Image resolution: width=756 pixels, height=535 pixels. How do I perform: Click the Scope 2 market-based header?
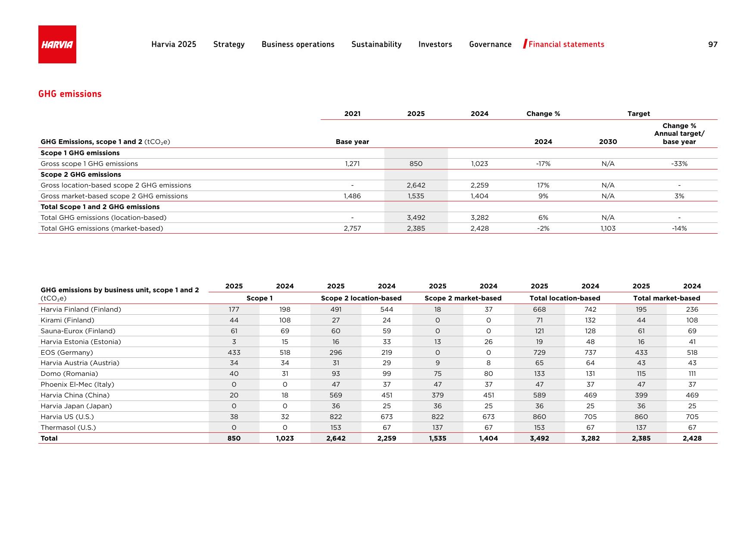click(x=463, y=298)
